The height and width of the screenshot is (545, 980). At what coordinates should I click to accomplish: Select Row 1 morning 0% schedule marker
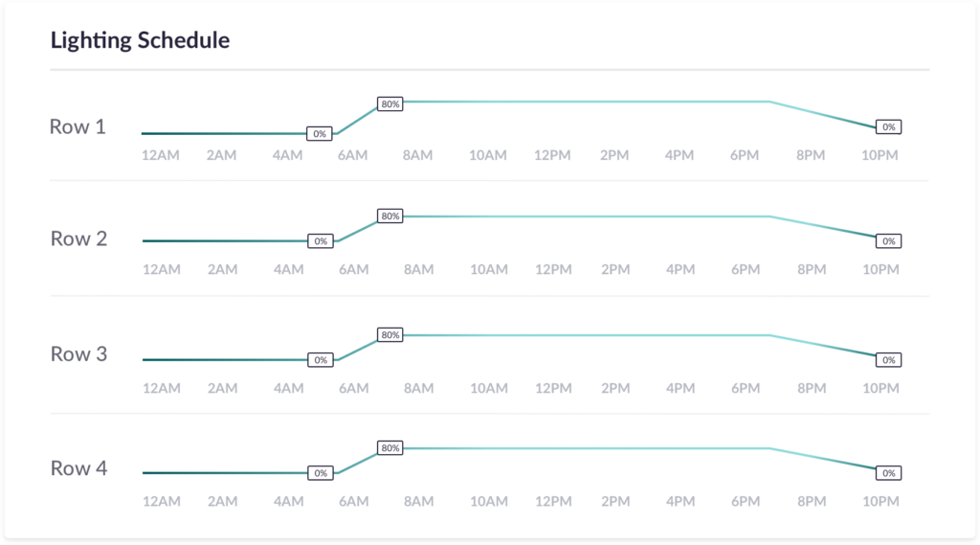pyautogui.click(x=320, y=133)
